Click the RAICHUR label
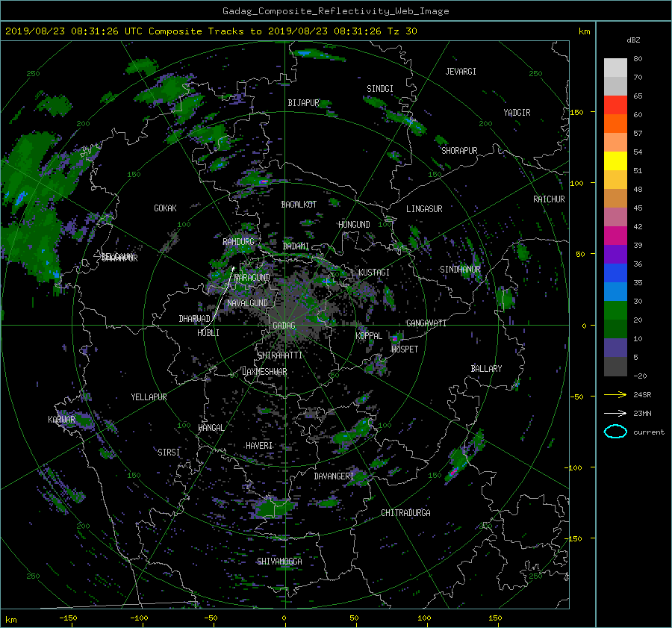The image size is (672, 628). pyautogui.click(x=549, y=199)
